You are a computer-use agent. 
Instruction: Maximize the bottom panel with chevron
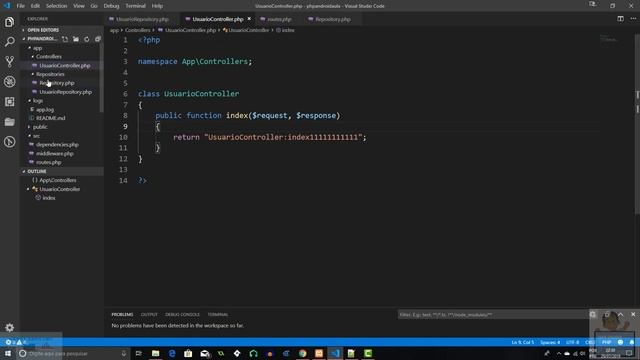click(620, 314)
